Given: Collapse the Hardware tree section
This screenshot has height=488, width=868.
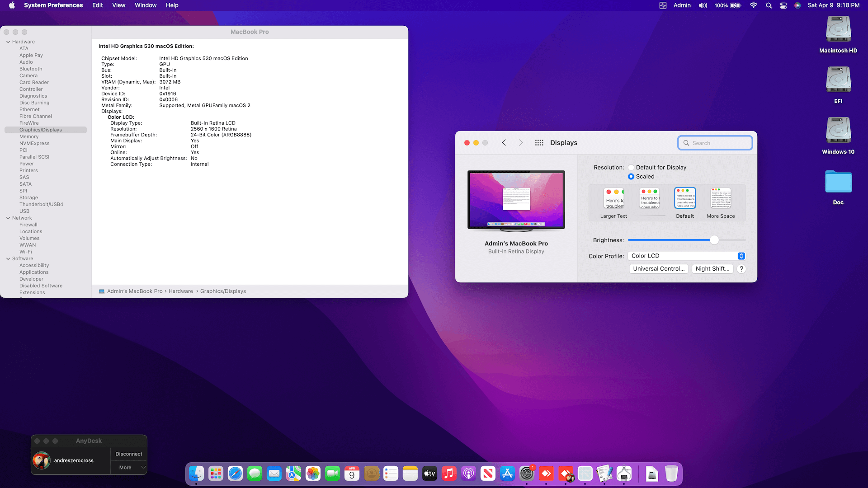Looking at the screenshot, I should pos(8,42).
